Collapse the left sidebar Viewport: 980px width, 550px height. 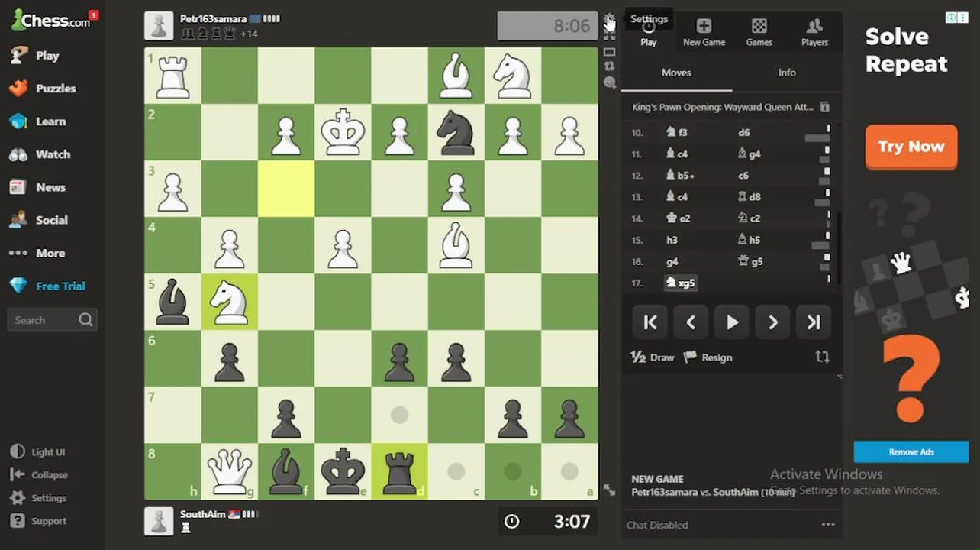pyautogui.click(x=39, y=475)
